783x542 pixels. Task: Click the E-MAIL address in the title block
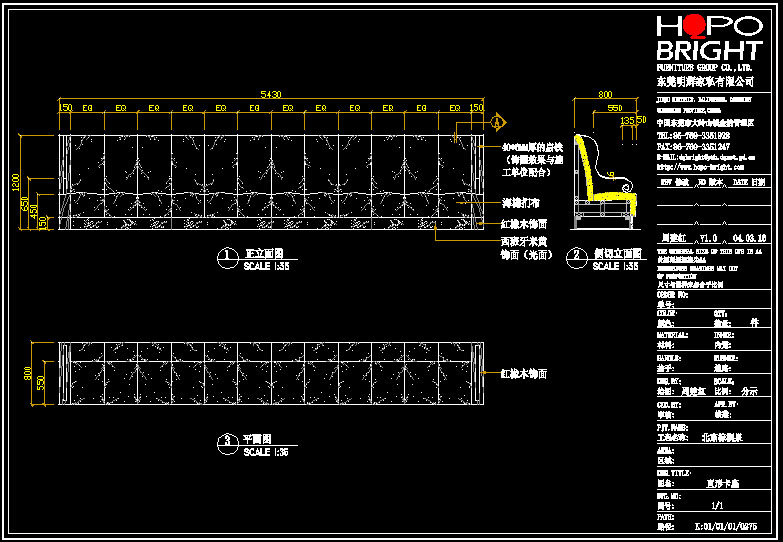[x=706, y=157]
